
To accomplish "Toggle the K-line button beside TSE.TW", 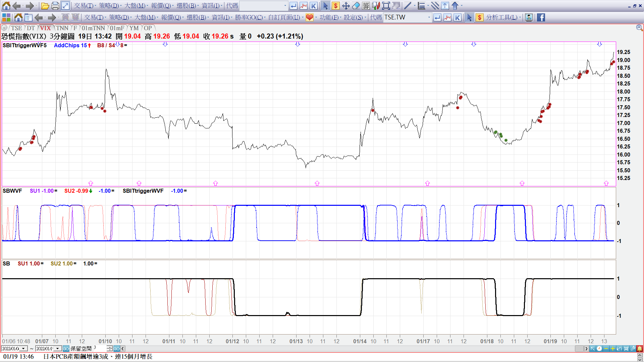I will (x=458, y=17).
